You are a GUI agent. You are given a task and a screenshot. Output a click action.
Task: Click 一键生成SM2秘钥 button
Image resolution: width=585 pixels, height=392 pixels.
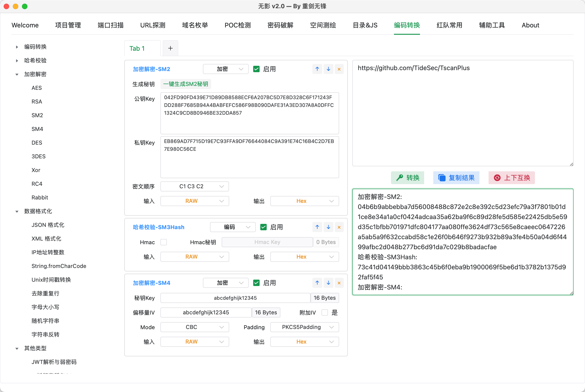click(x=186, y=84)
